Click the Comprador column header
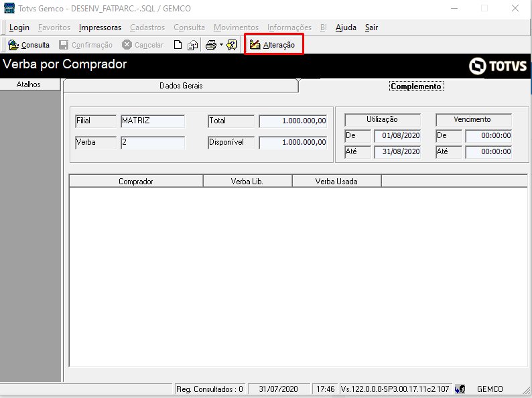This screenshot has height=398, width=532. [x=136, y=181]
